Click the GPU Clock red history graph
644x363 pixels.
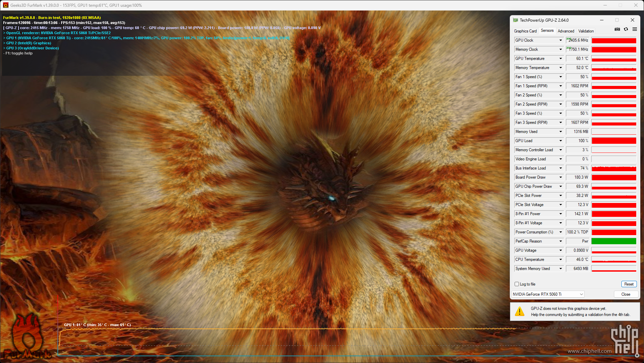[614, 40]
